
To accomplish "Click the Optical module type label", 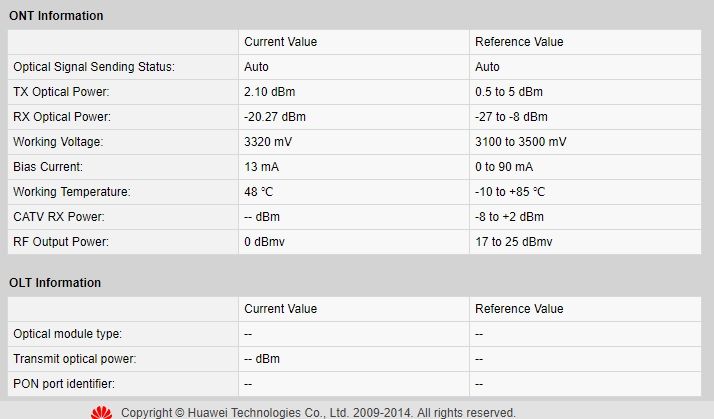I will coord(68,334).
